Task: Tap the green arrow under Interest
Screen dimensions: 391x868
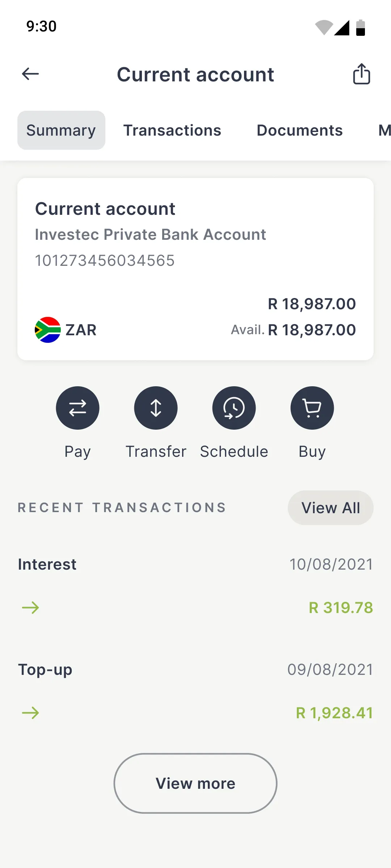Action: coord(30,608)
